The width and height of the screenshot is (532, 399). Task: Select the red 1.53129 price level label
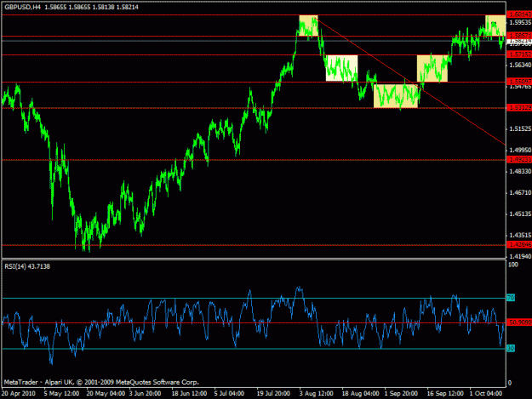coord(519,107)
